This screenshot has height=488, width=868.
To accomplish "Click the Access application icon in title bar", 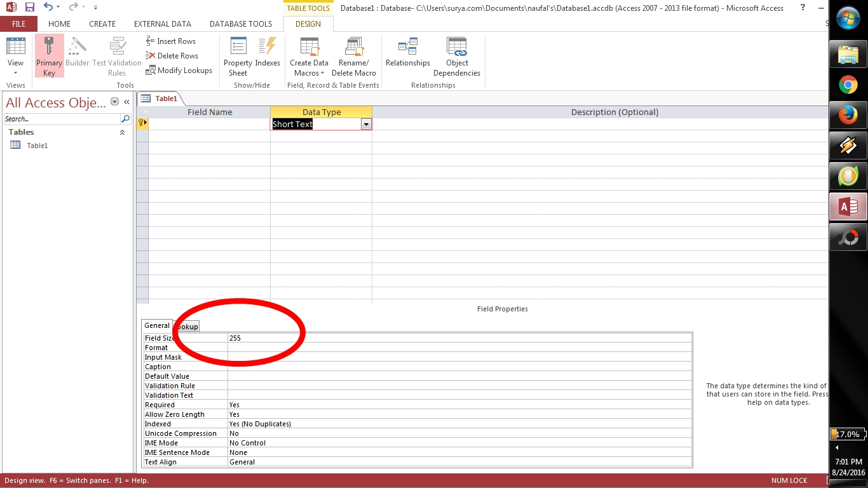I will (x=11, y=8).
